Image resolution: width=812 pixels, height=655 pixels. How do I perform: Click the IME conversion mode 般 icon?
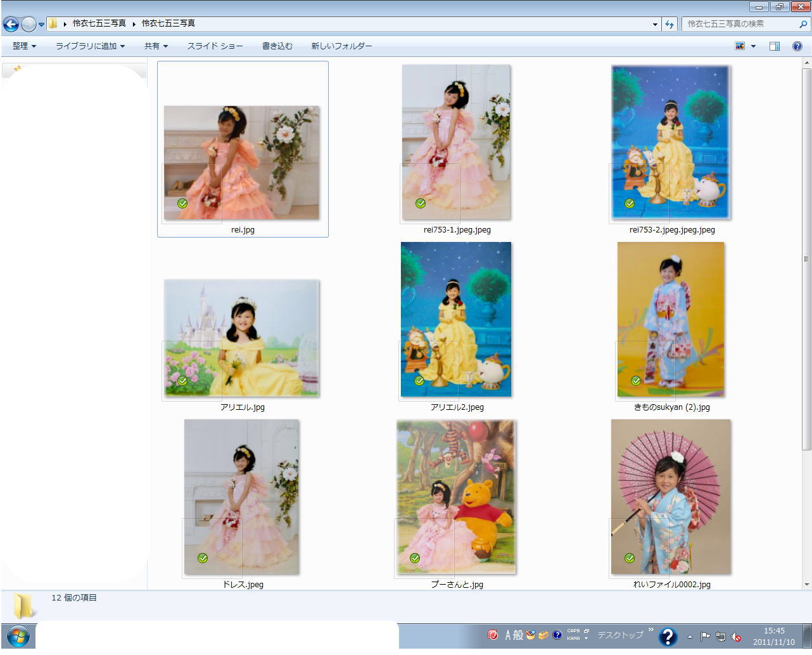coord(518,635)
